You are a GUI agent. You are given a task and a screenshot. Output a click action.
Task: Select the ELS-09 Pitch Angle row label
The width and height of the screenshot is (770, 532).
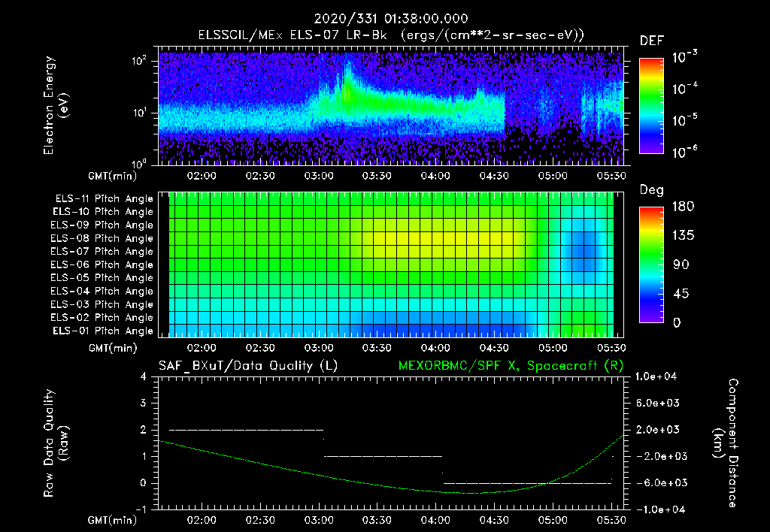tap(102, 225)
